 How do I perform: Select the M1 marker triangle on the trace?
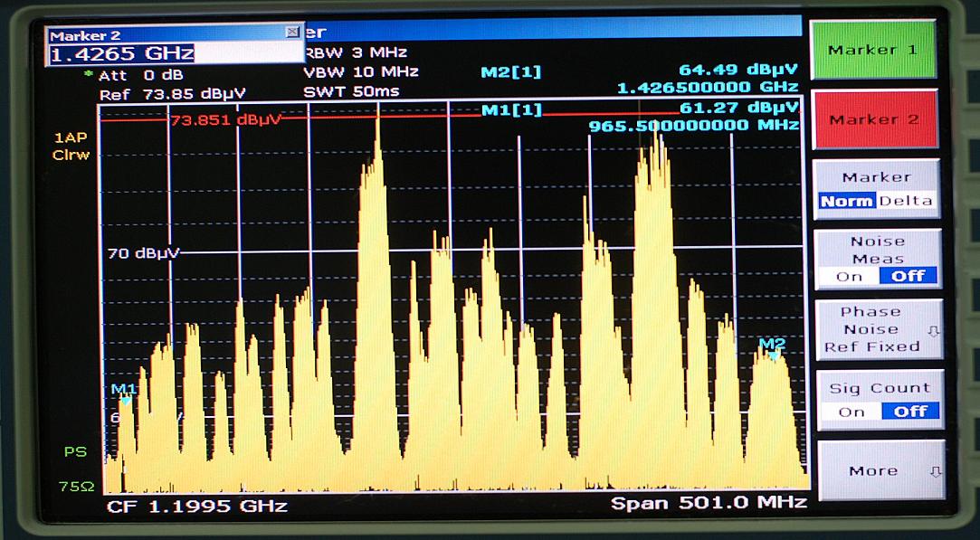(126, 398)
